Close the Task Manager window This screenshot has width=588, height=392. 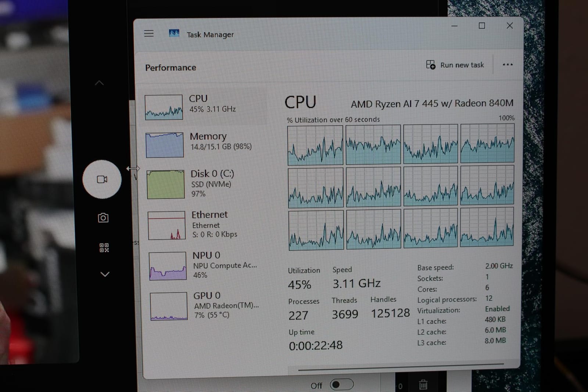point(510,25)
